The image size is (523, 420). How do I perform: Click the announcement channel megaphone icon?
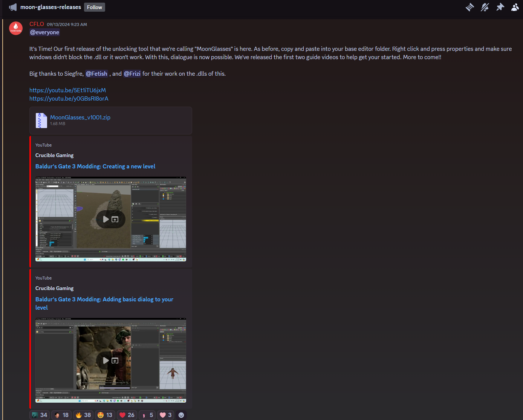point(13,7)
